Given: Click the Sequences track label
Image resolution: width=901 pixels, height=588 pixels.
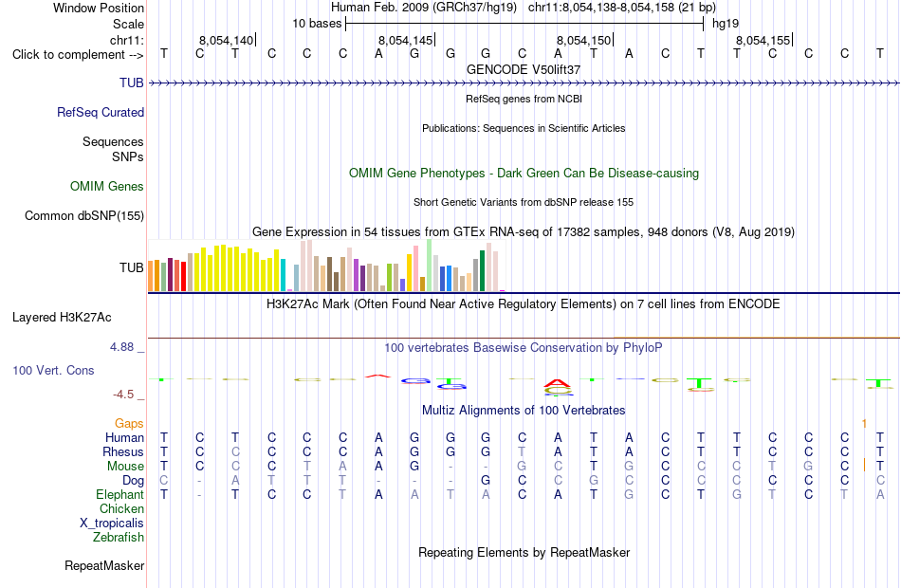Looking at the screenshot, I should pos(113,141).
